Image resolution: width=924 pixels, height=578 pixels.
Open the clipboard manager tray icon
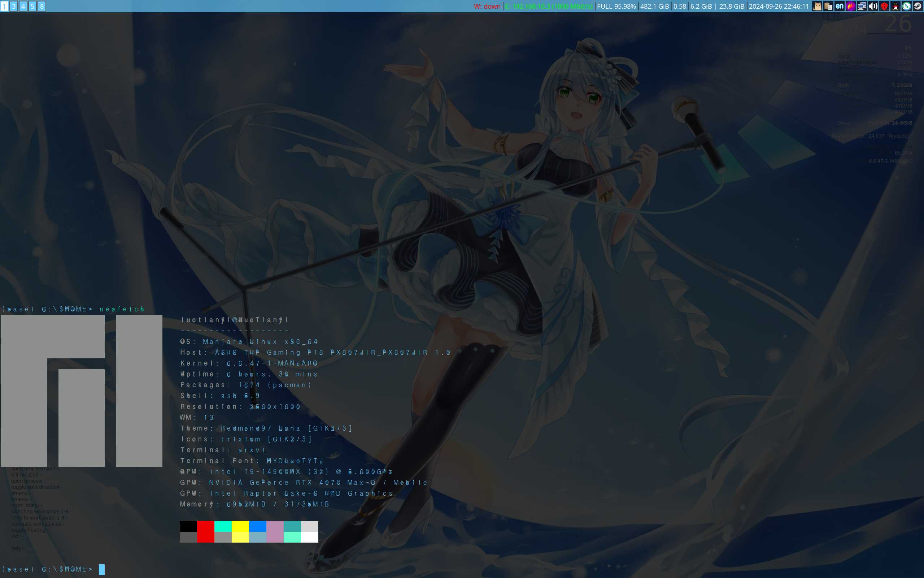[828, 6]
